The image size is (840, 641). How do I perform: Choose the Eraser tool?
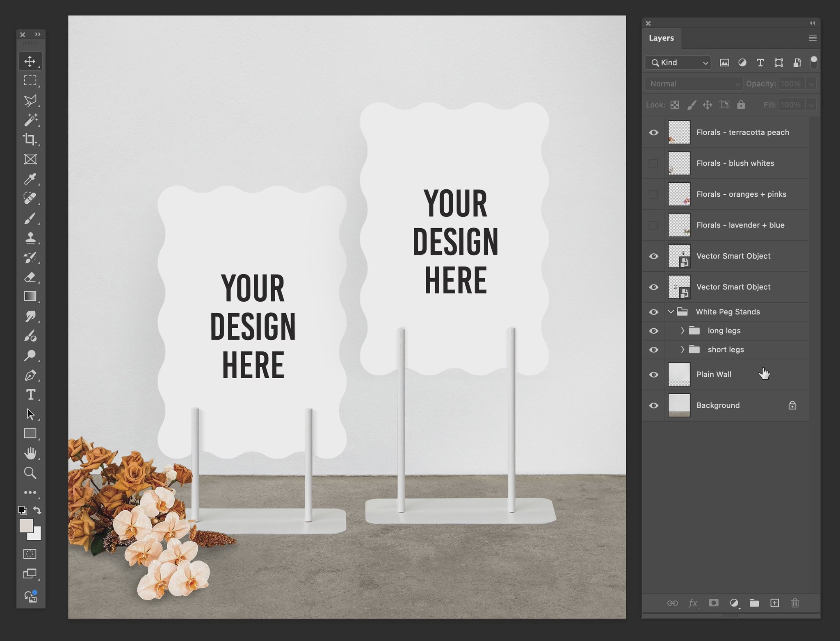click(x=30, y=277)
